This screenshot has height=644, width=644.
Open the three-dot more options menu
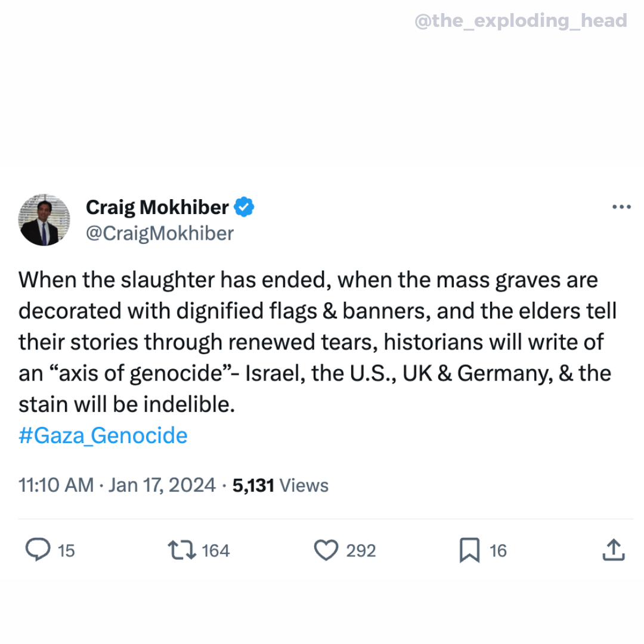click(621, 208)
